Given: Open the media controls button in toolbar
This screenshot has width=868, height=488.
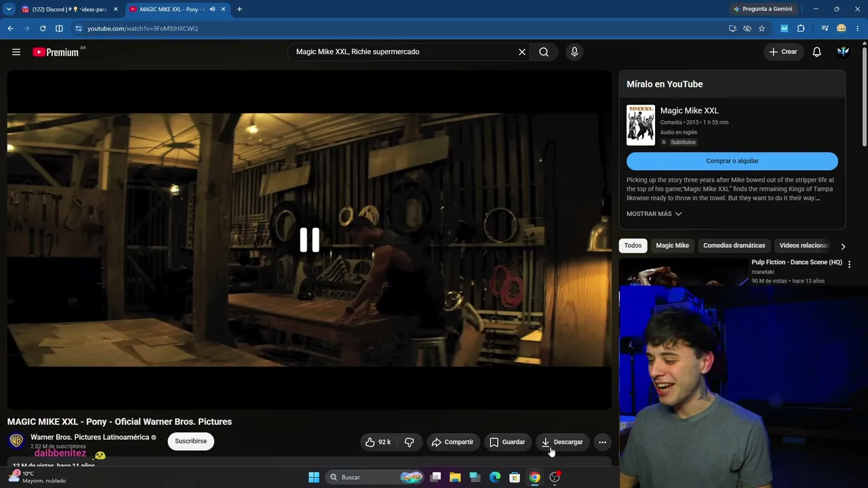Looking at the screenshot, I should tap(825, 28).
